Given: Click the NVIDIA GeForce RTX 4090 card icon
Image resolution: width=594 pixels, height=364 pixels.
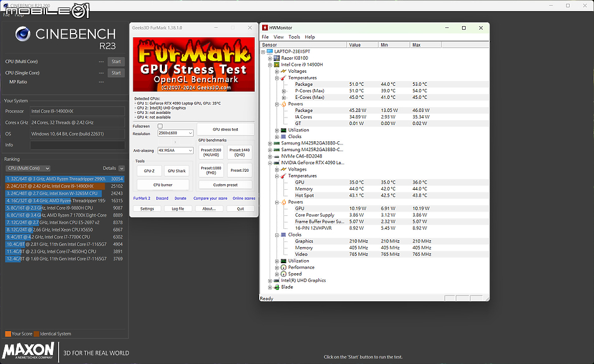Looking at the screenshot, I should (x=276, y=162).
